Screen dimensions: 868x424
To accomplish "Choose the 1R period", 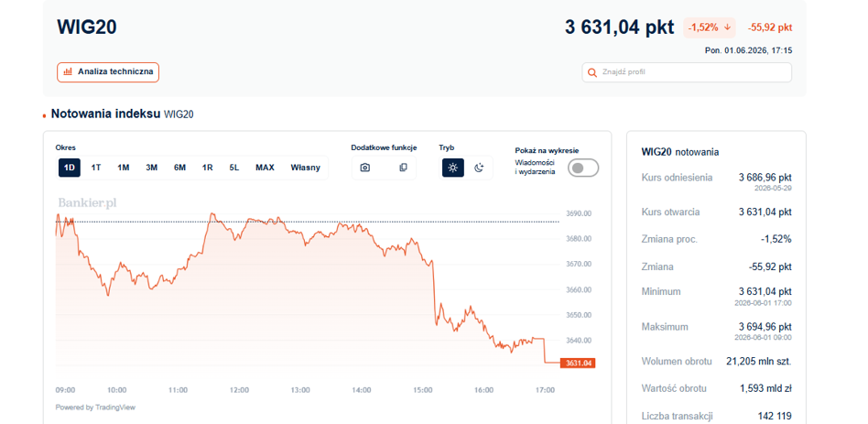I will tap(208, 168).
